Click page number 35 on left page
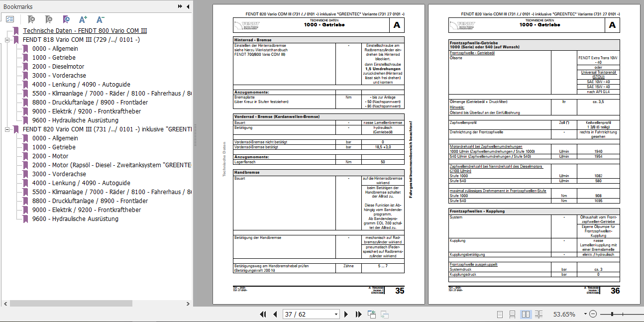 click(x=400, y=291)
